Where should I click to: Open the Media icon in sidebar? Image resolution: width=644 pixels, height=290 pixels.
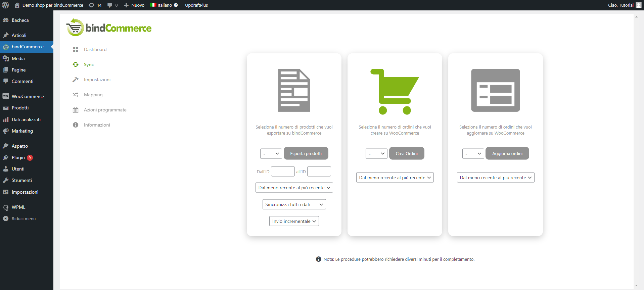click(6, 58)
